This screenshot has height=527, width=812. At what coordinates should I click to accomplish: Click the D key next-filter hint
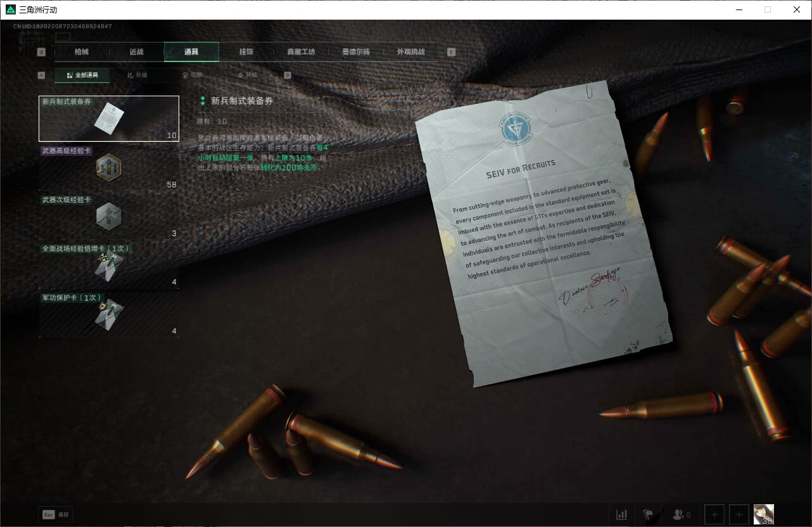pos(288,75)
